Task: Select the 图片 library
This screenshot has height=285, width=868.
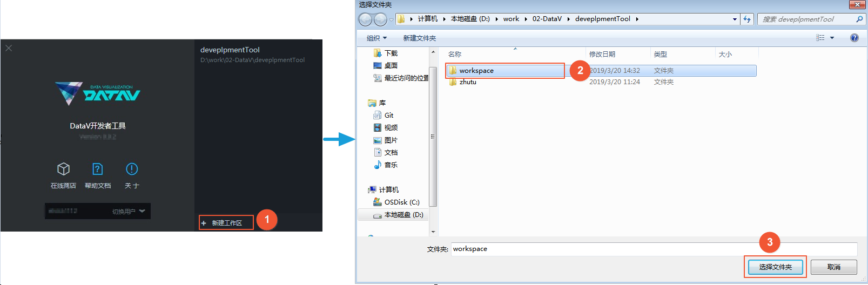Action: pos(386,140)
